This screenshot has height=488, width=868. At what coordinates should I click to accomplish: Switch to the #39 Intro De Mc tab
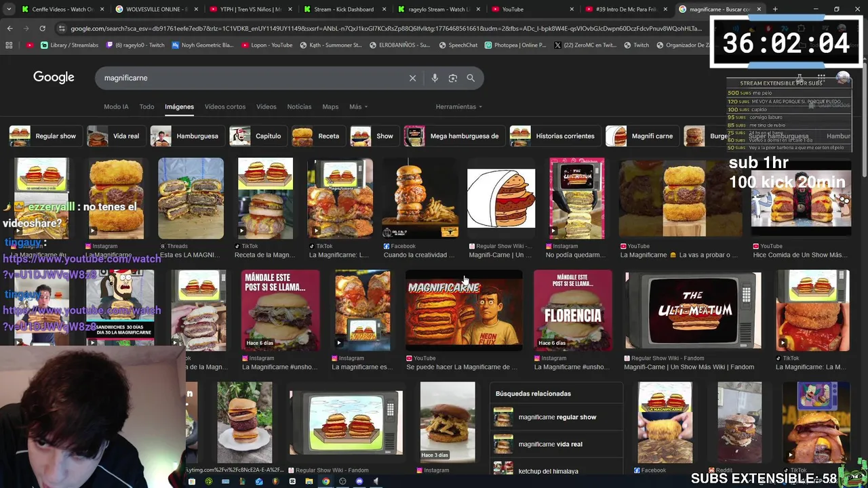pos(627,9)
